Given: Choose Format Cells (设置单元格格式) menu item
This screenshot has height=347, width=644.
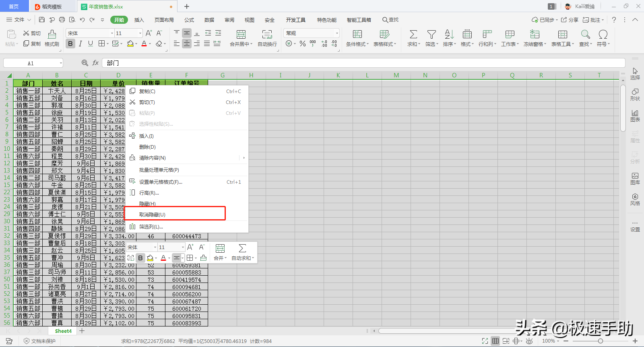Looking at the screenshot, I should click(187, 182).
